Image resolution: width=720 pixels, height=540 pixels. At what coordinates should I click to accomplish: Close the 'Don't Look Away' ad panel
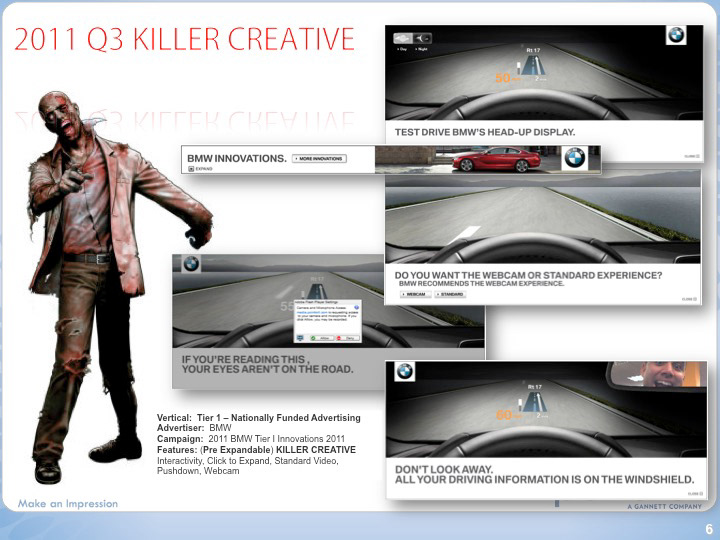[694, 494]
